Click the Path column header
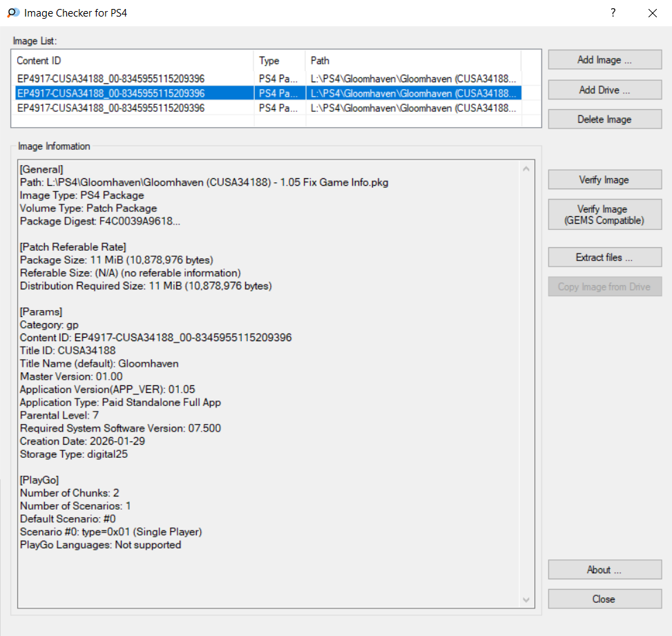 (412, 61)
